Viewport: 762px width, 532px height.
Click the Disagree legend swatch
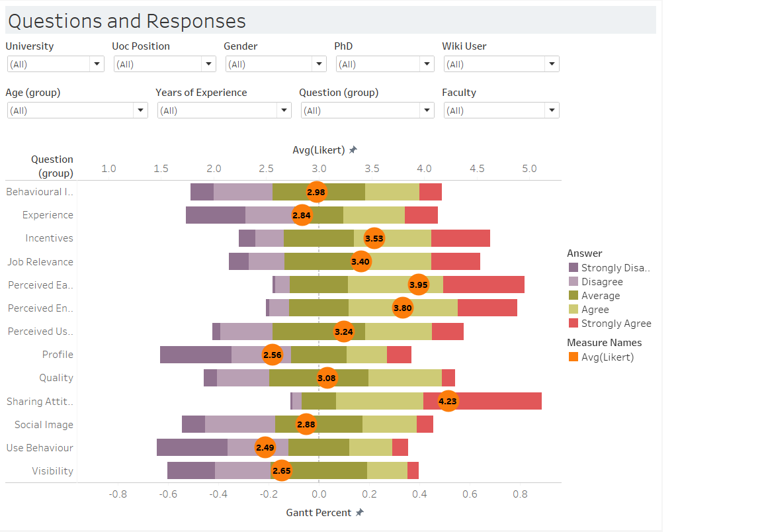tap(573, 281)
